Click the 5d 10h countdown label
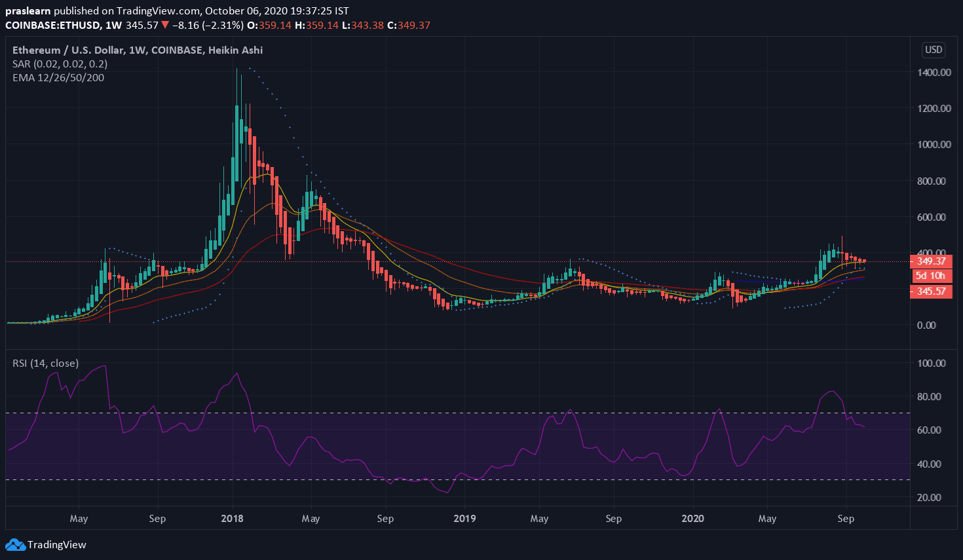This screenshot has height=560, width=963. [930, 276]
